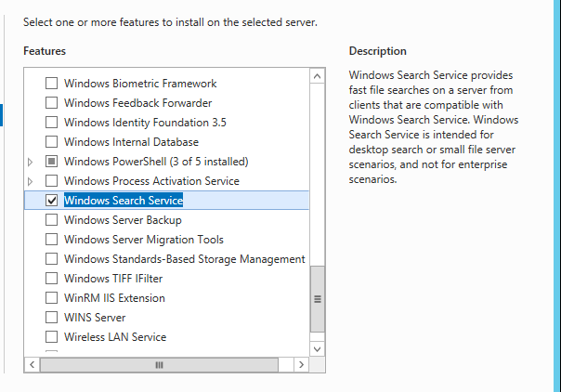Uncheck Windows Search Service checkbox
The width and height of the screenshot is (561, 392).
51,201
